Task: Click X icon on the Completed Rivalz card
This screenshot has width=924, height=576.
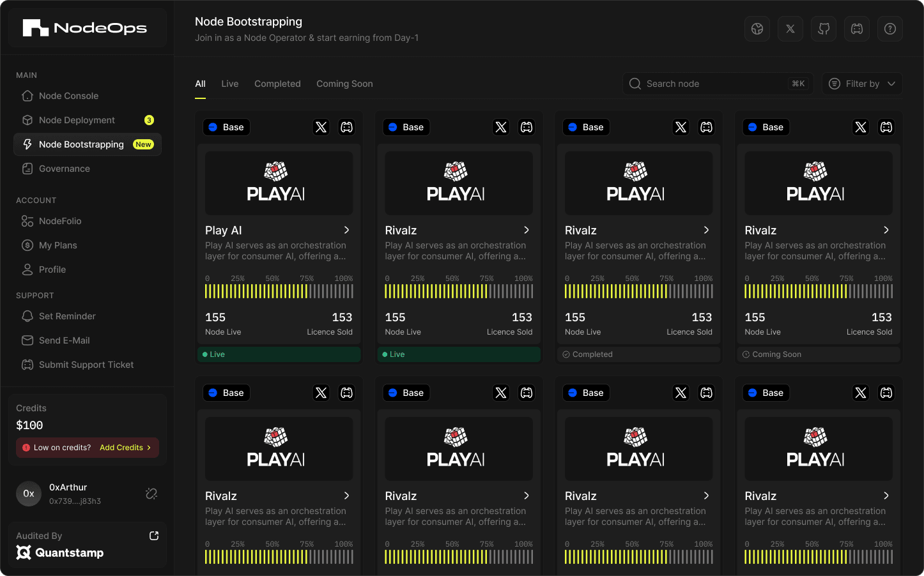Action: (681, 127)
